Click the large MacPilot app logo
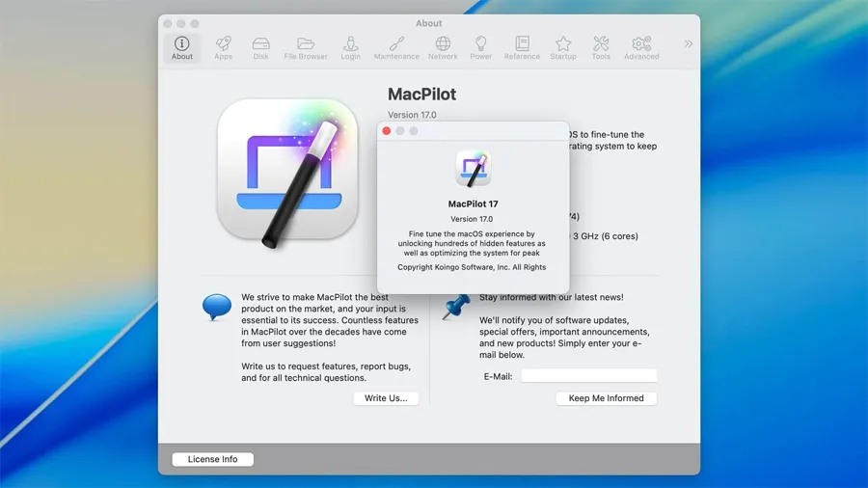Screen dimensions: 868x488 point(281,169)
